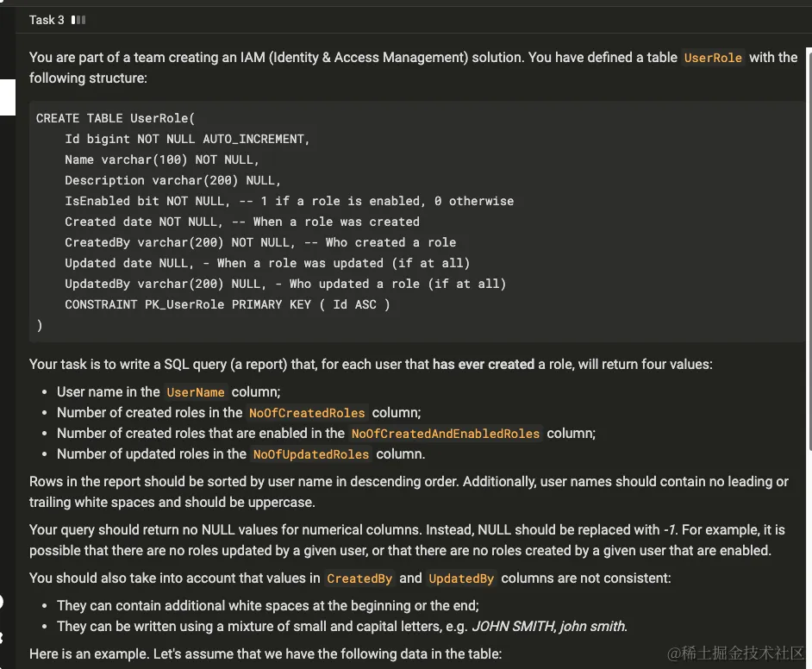Click the NoOfCreatedRoles code tag

[307, 413]
